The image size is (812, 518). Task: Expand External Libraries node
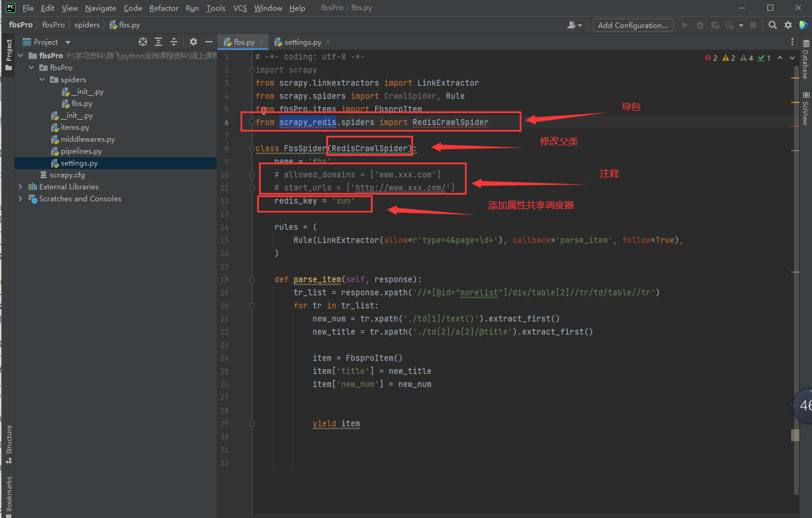pos(20,187)
